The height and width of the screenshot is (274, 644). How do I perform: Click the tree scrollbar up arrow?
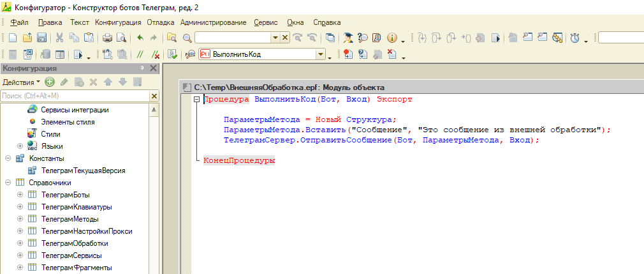click(x=154, y=109)
